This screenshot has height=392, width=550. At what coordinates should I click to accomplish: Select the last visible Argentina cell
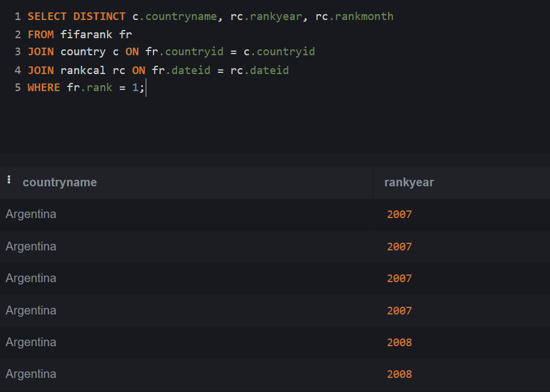pyautogui.click(x=31, y=374)
